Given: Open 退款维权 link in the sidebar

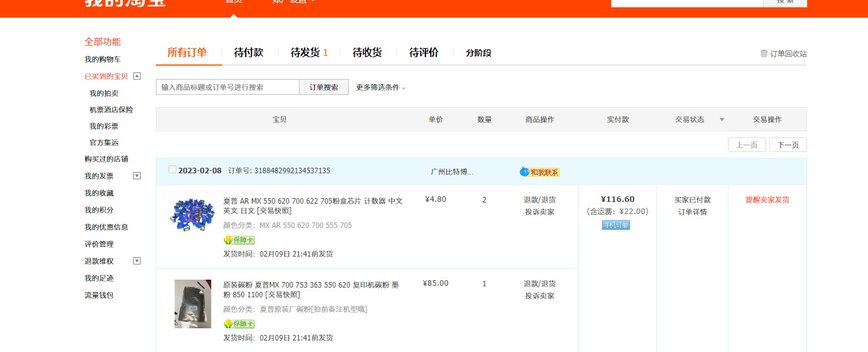Looking at the screenshot, I should pyautogui.click(x=99, y=261).
